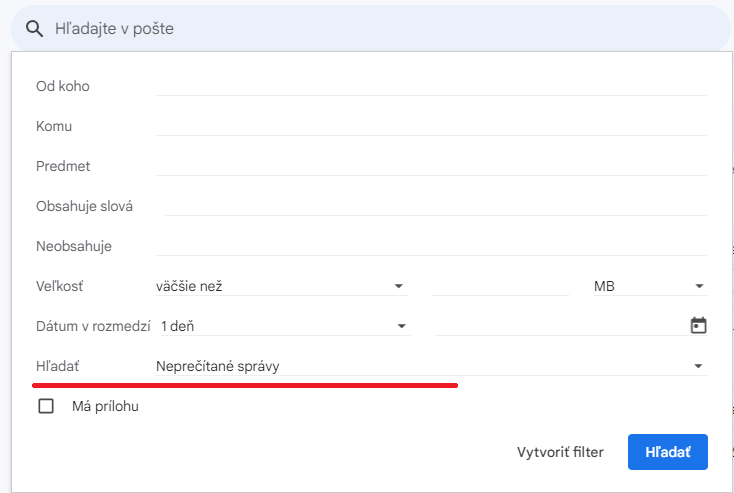Click into the Obsahuje slová field
734x493 pixels.
coord(436,206)
